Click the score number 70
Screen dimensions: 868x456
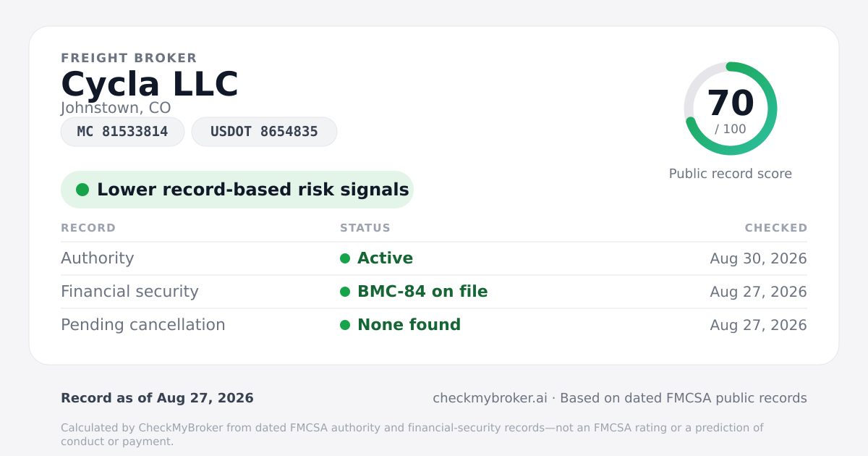(x=731, y=103)
